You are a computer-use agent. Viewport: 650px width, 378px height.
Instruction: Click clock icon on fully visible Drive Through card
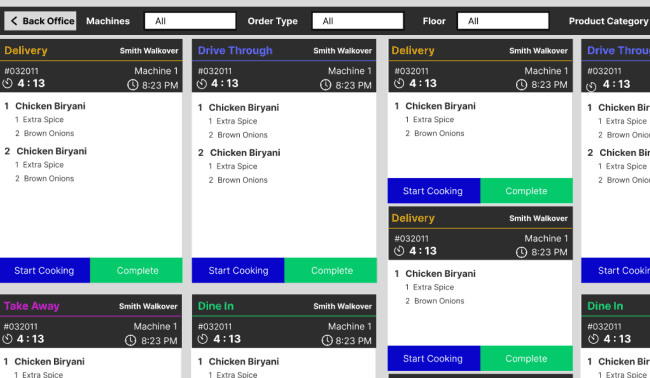click(x=325, y=85)
